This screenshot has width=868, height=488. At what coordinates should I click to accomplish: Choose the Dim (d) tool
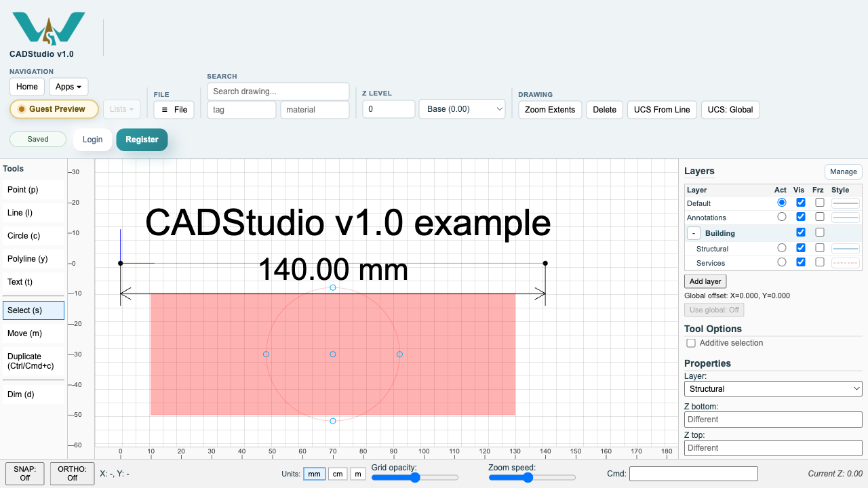click(33, 394)
